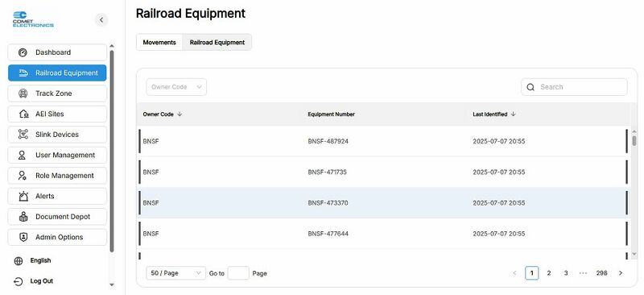Open Role Management in the sidebar

pyautogui.click(x=57, y=176)
